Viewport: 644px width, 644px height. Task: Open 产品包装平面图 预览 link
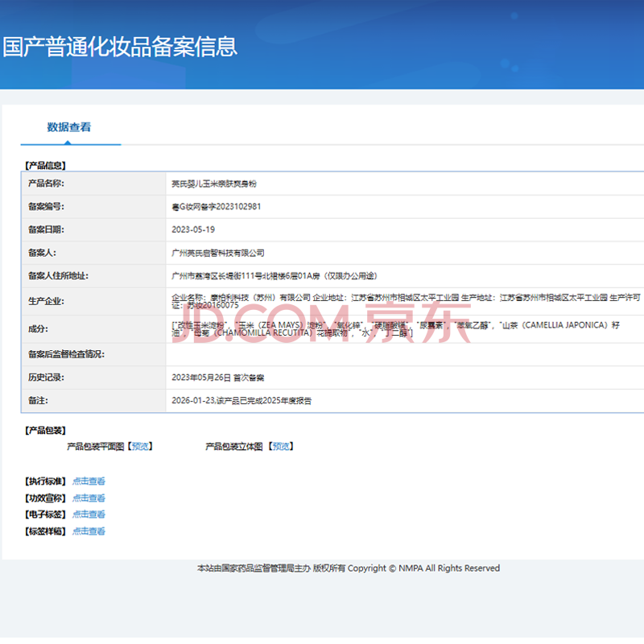(x=140, y=447)
